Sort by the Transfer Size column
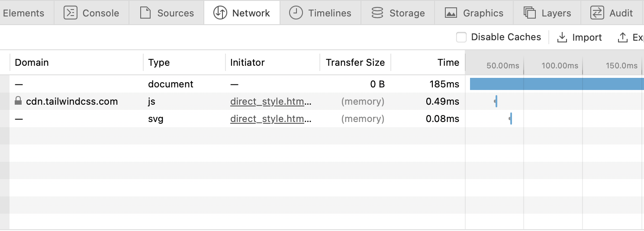 [355, 62]
